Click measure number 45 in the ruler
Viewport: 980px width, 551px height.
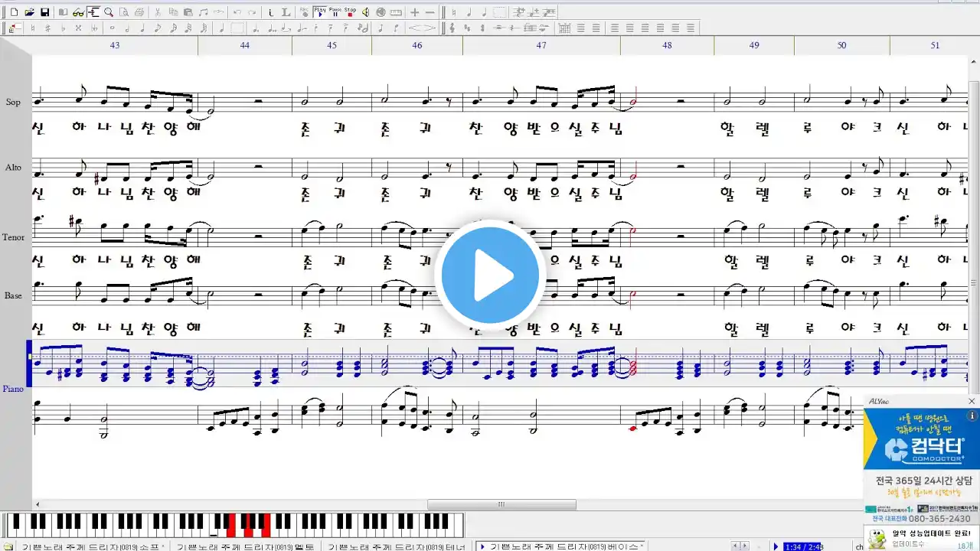[332, 45]
